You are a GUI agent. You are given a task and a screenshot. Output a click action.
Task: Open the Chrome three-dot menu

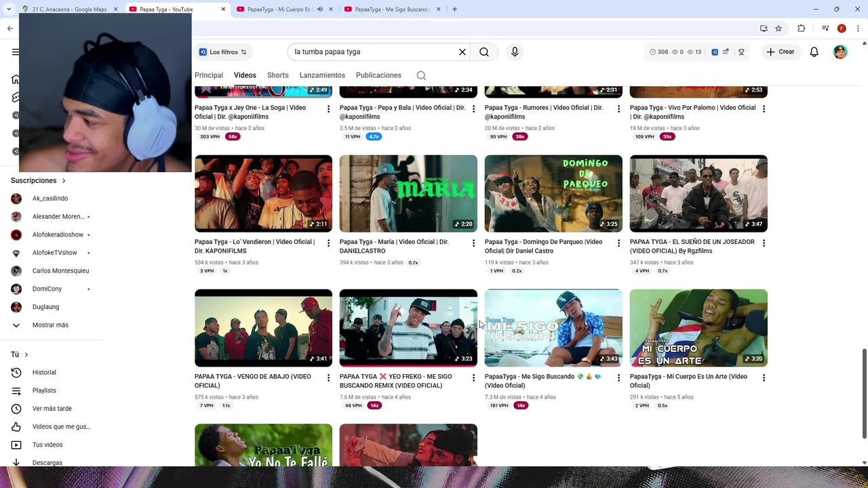[858, 28]
